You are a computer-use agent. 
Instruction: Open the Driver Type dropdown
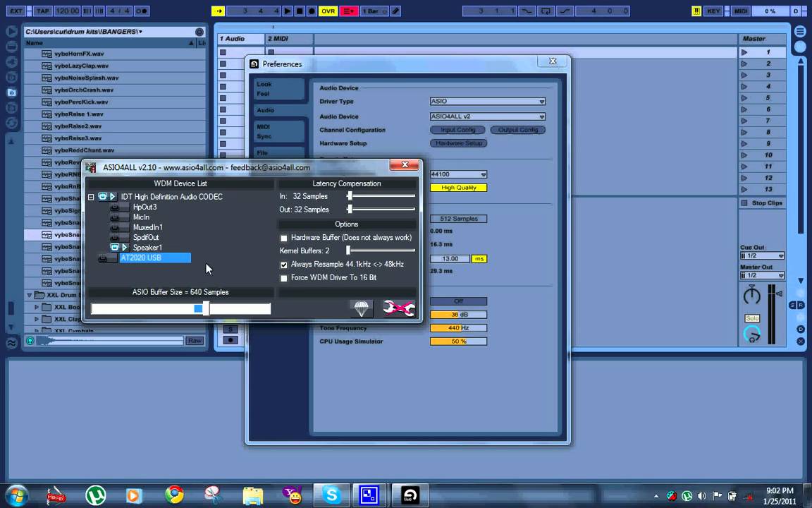click(488, 102)
